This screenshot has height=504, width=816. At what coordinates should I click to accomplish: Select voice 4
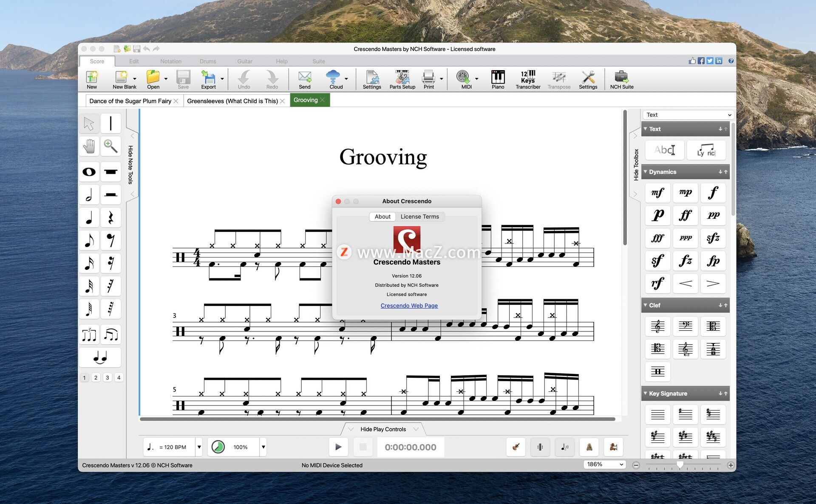pyautogui.click(x=119, y=378)
